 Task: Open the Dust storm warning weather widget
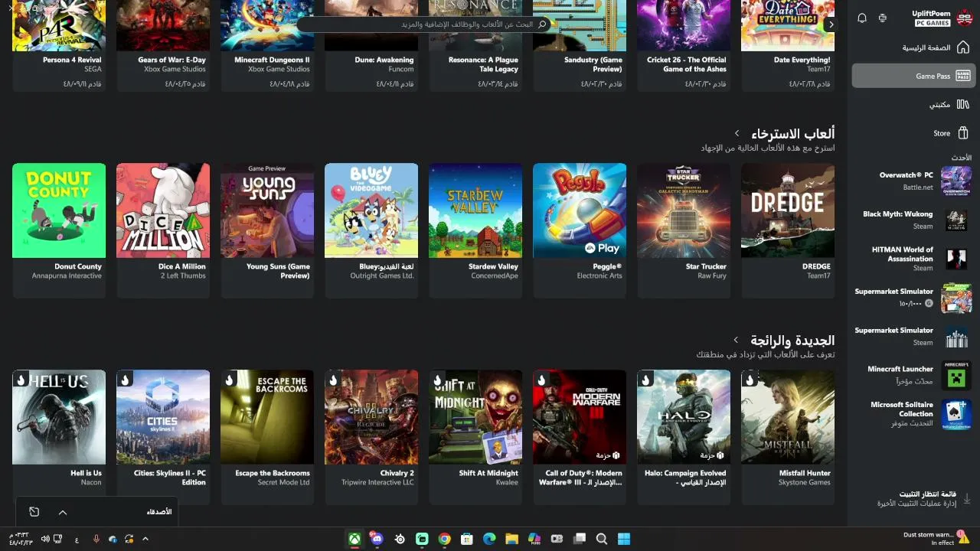[936, 539]
